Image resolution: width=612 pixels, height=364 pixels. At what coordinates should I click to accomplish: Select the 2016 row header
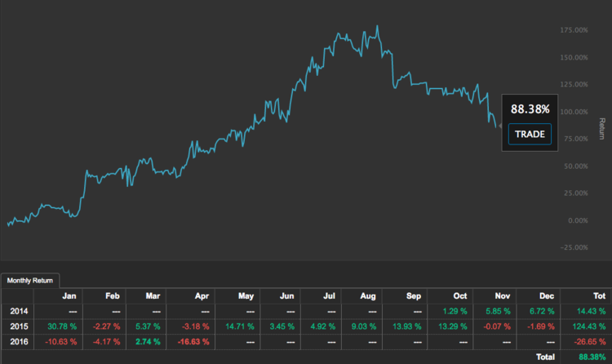[x=18, y=342]
